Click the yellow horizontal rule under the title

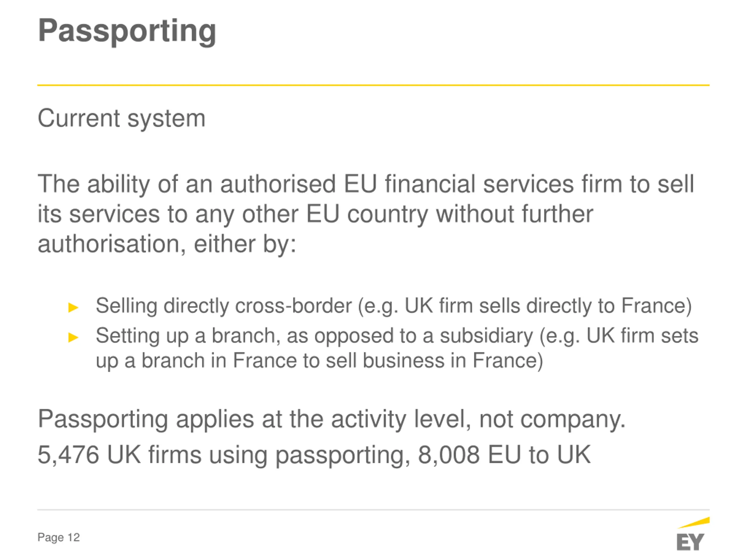(x=373, y=85)
